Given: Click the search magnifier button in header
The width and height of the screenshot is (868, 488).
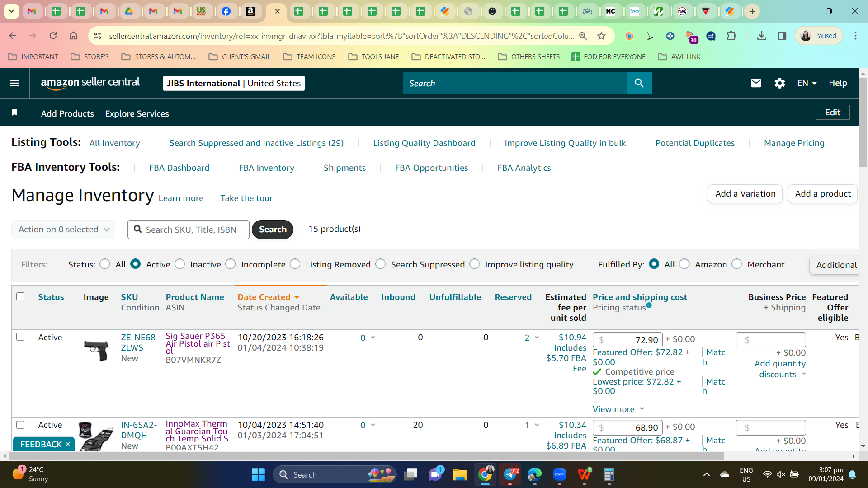Looking at the screenshot, I should click(639, 83).
